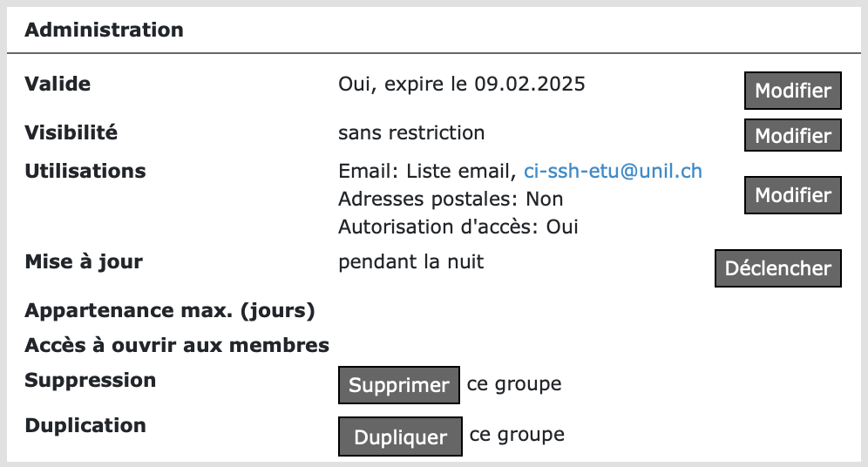
Task: Click Modifier button for Valide row
Action: point(792,91)
